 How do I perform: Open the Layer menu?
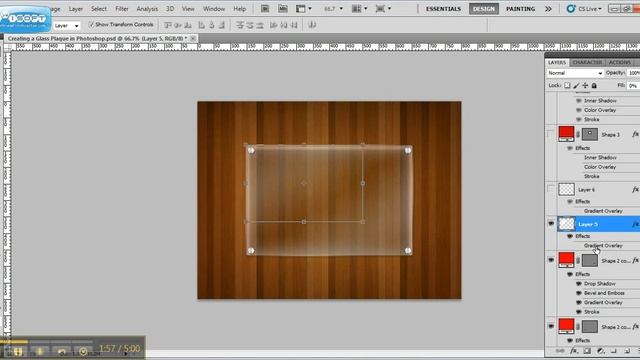tap(76, 9)
